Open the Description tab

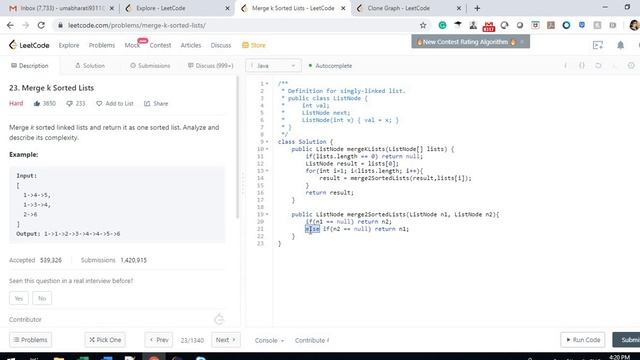(x=30, y=66)
